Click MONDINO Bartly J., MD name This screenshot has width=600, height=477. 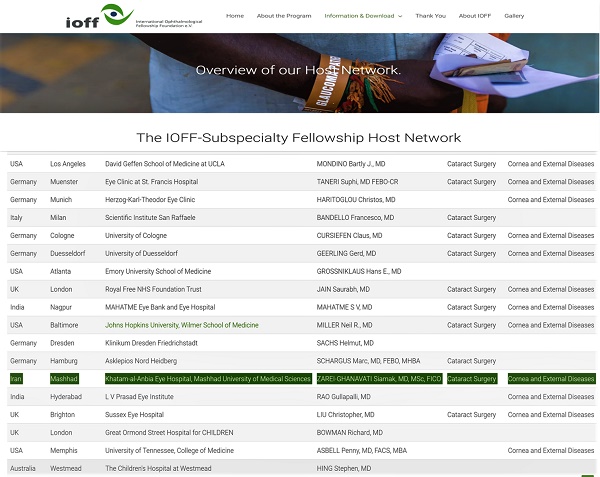pyautogui.click(x=351, y=164)
